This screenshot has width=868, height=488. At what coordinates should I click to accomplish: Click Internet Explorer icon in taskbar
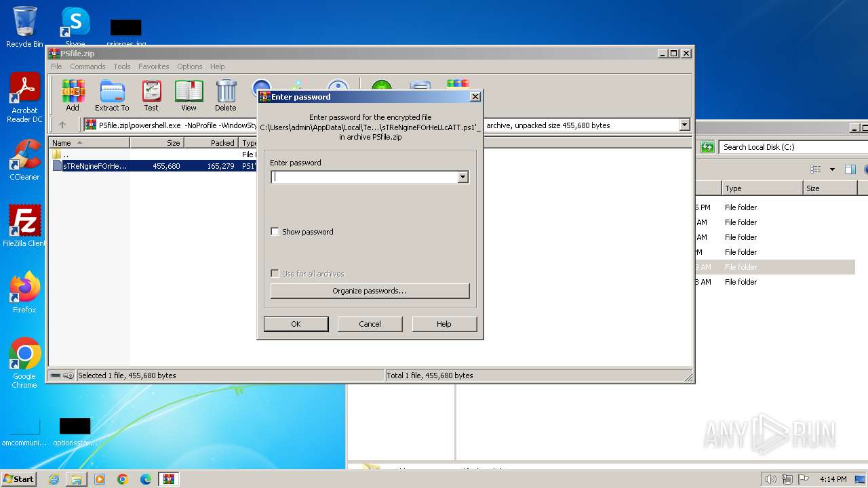point(54,479)
